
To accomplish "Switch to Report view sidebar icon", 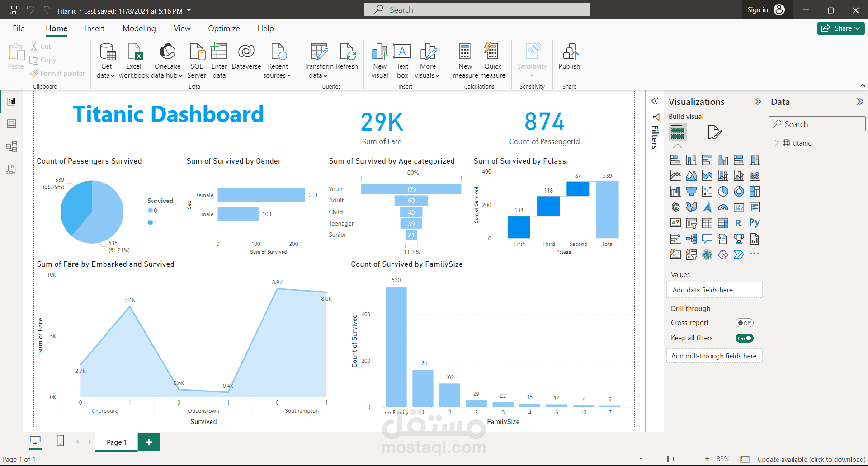I will 11,102.
